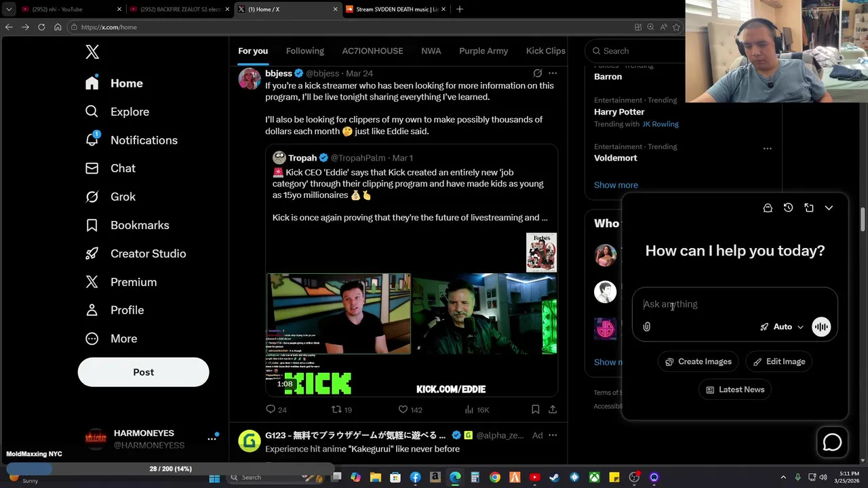Share the bbjess post

point(553,409)
